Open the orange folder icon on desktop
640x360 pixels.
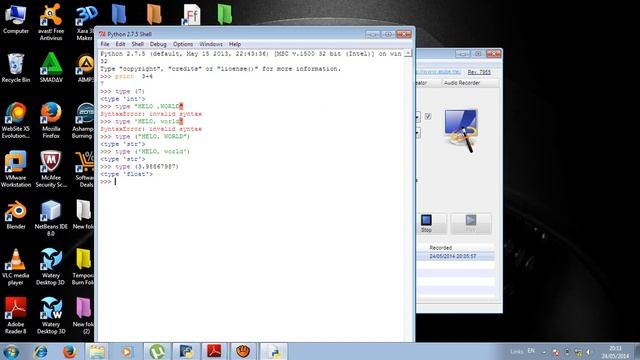(154, 15)
